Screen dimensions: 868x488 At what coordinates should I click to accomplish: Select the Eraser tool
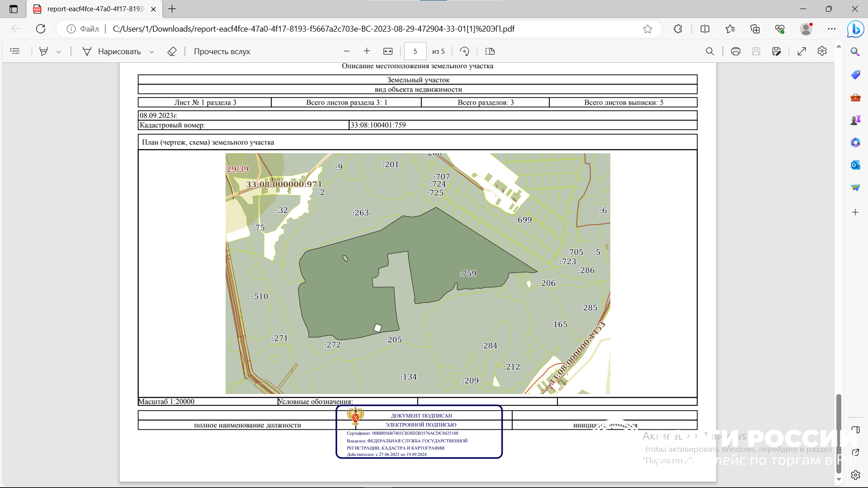pyautogui.click(x=172, y=52)
